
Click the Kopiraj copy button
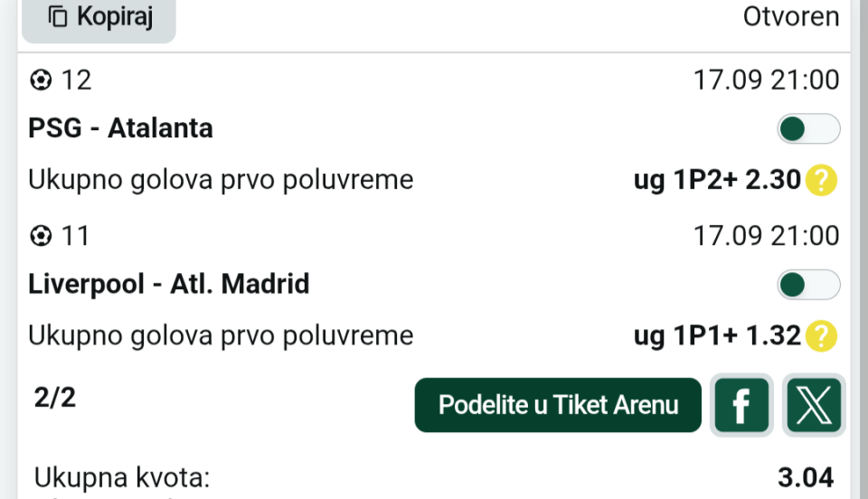[99, 18]
